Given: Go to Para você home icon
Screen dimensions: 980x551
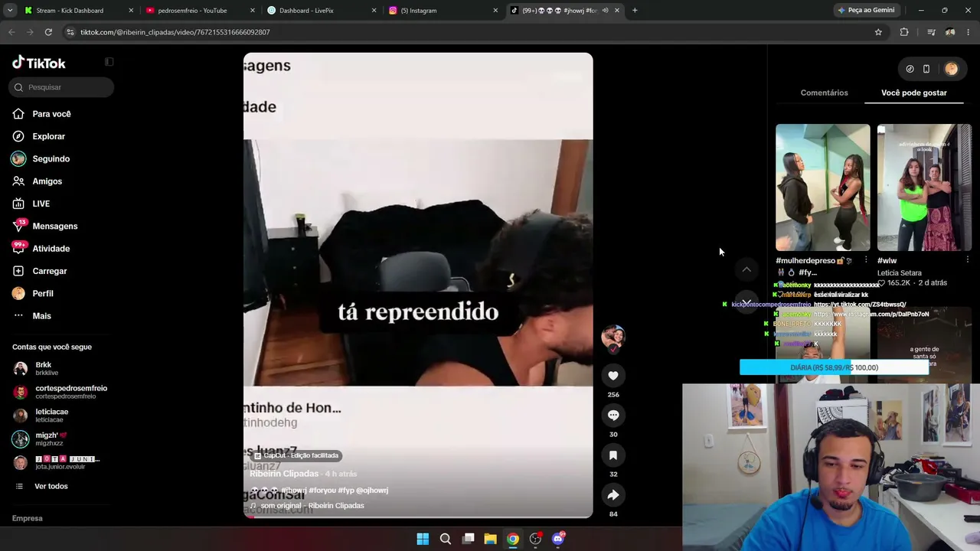Looking at the screenshot, I should 18,114.
